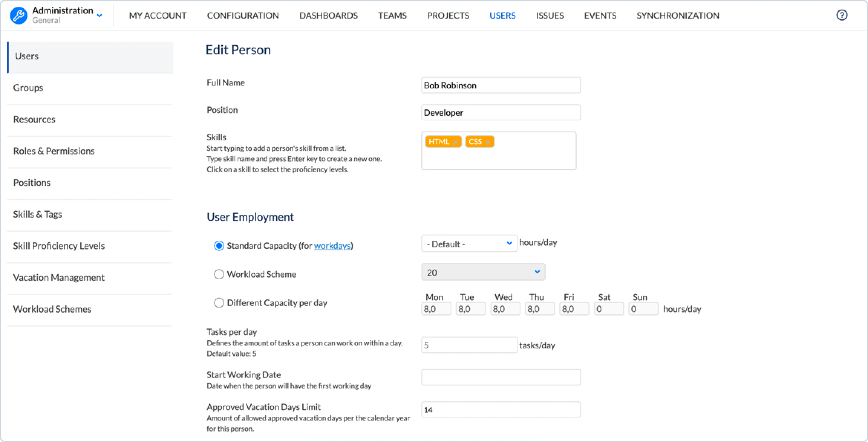Viewport: 868px width, 442px height.
Task: Click the HTML skill tag label
Action: pos(439,142)
